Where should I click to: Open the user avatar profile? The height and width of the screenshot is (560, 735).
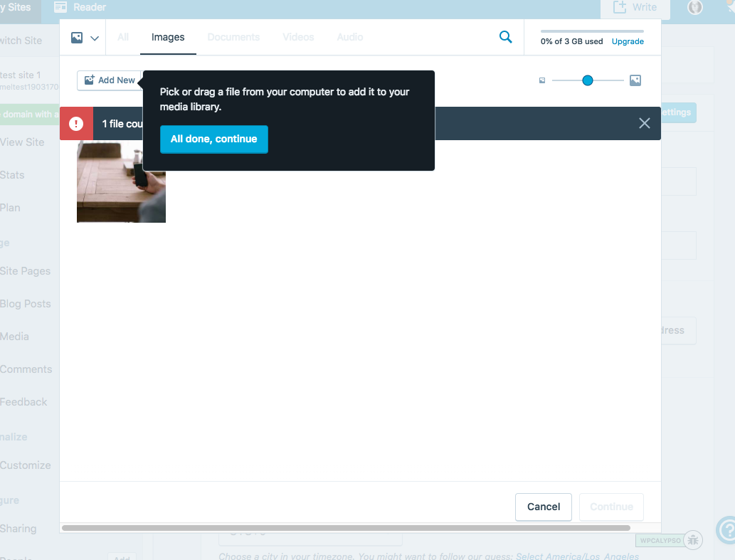tap(694, 7)
